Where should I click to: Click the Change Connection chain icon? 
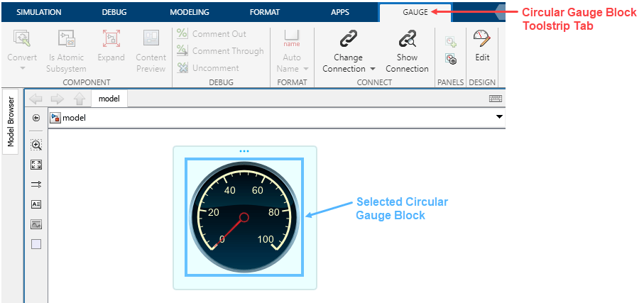(349, 39)
